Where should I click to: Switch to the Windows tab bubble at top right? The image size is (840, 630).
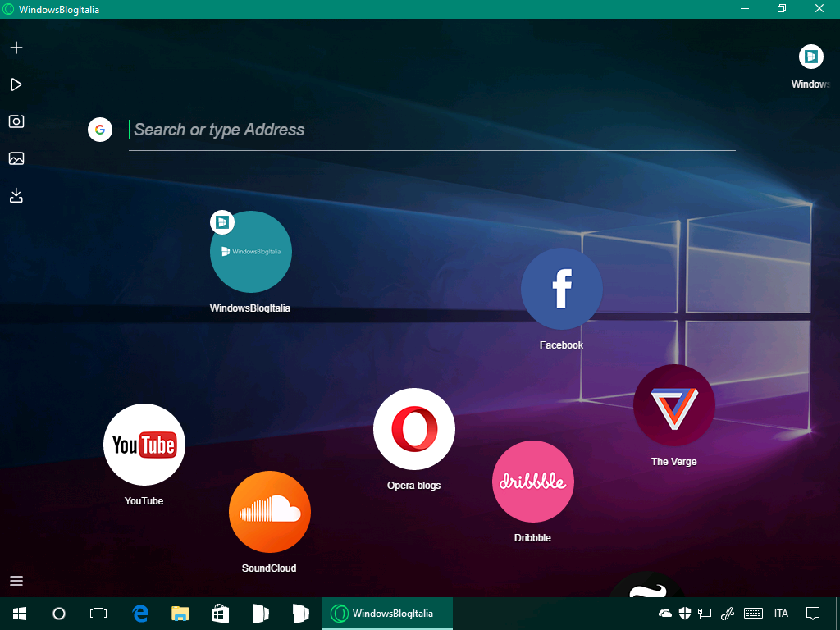811,57
